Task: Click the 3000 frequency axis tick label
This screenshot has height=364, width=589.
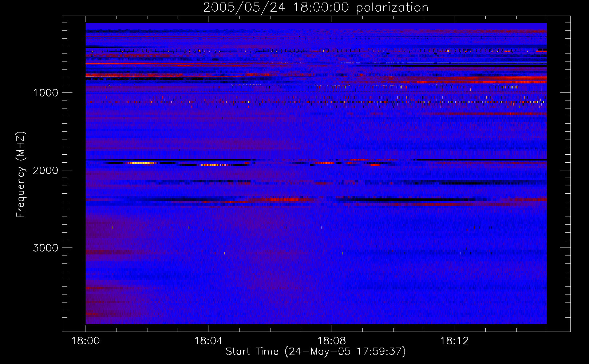Action: click(46, 248)
